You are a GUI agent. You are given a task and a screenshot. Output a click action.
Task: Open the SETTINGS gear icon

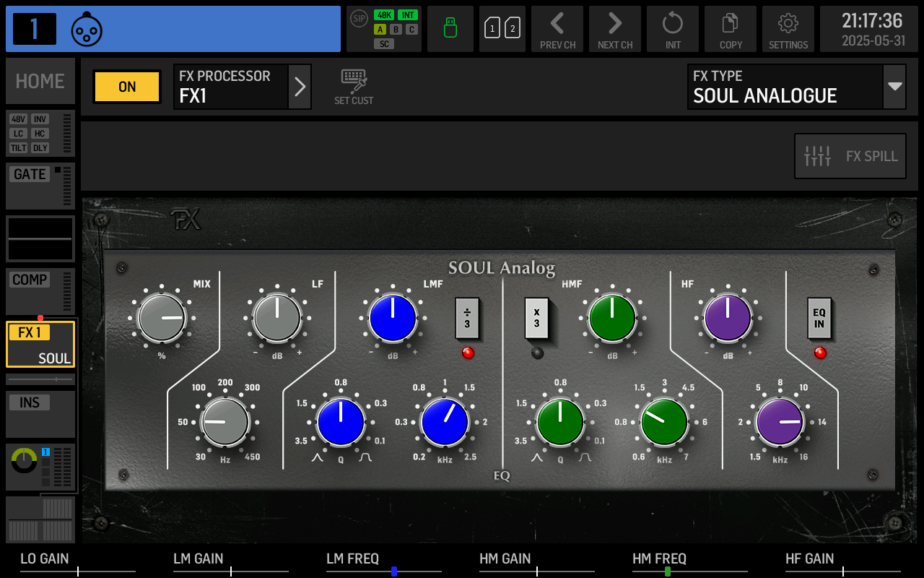tap(788, 29)
